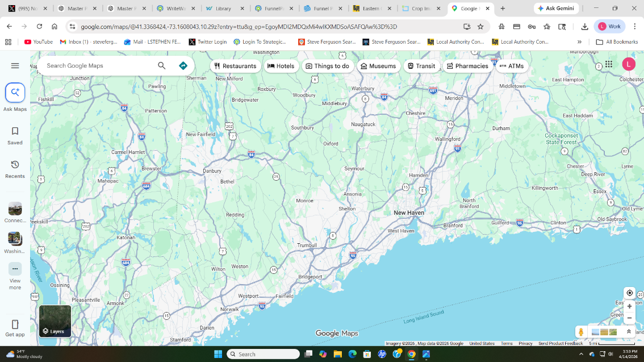Expand View more in the sidebar
The height and width of the screenshot is (362, 644).
(15, 275)
